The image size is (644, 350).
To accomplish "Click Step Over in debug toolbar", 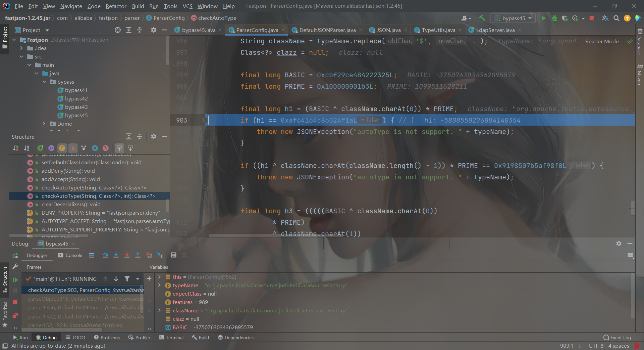I will coord(105,255).
